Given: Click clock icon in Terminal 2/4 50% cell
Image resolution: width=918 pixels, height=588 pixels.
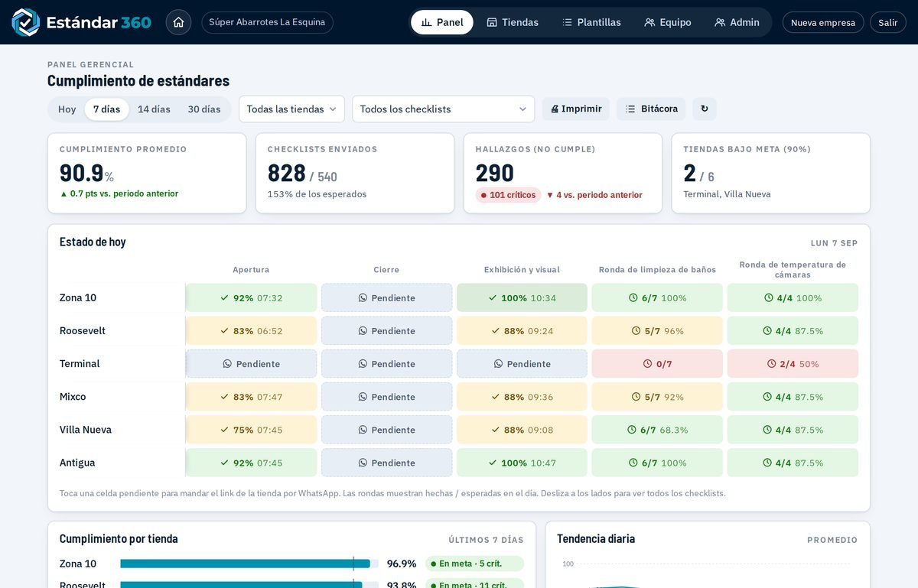Looking at the screenshot, I should [x=771, y=364].
